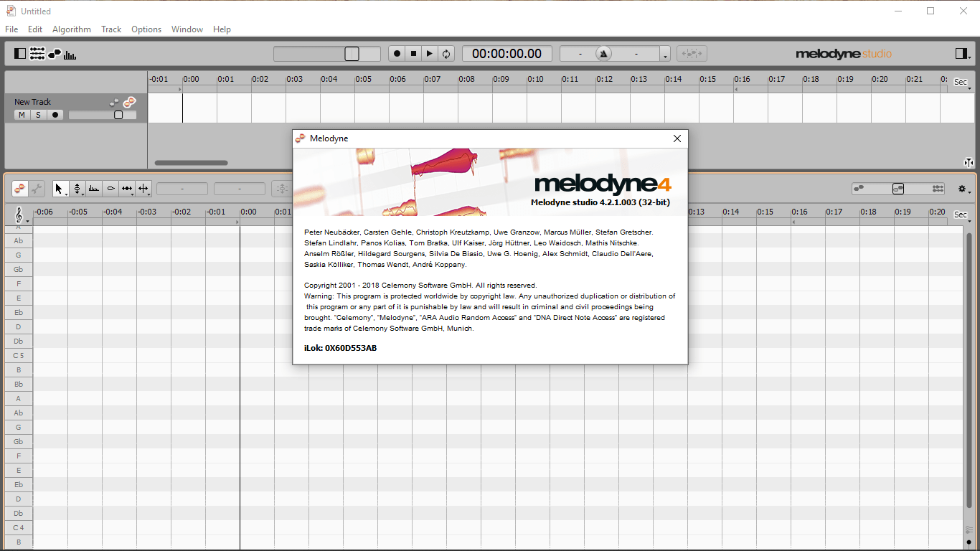Viewport: 980px width, 551px height.
Task: Toggle the note editor blob icon
Action: (x=55, y=54)
